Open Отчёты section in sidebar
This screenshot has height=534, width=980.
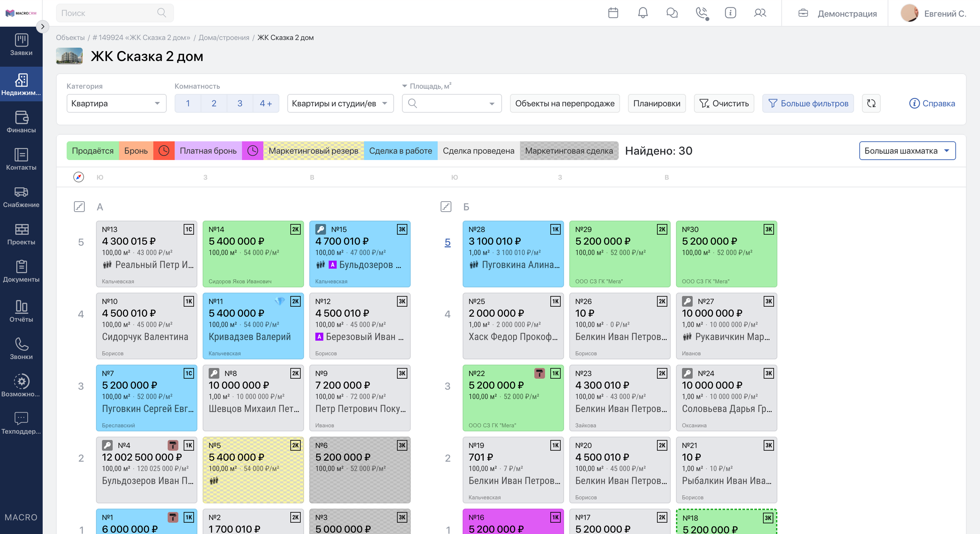click(x=21, y=311)
